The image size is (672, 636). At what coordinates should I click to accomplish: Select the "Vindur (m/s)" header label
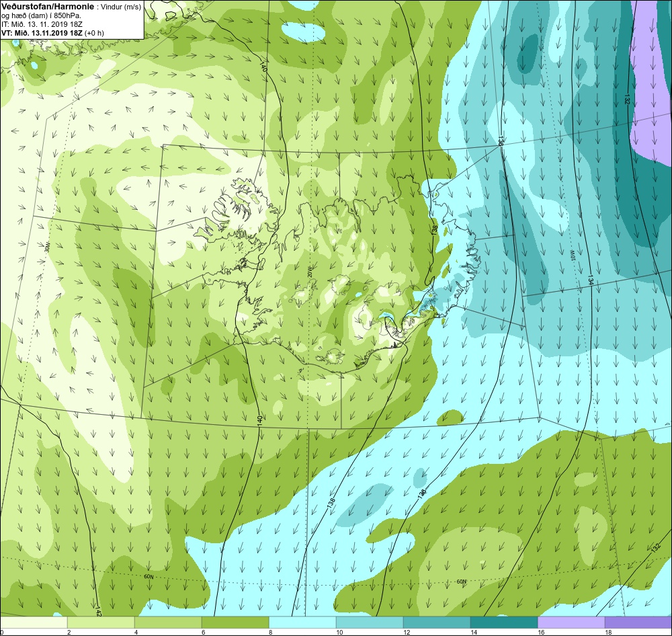[x=121, y=7]
